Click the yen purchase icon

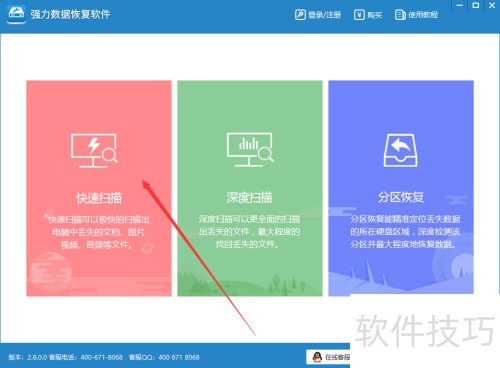click(x=359, y=15)
